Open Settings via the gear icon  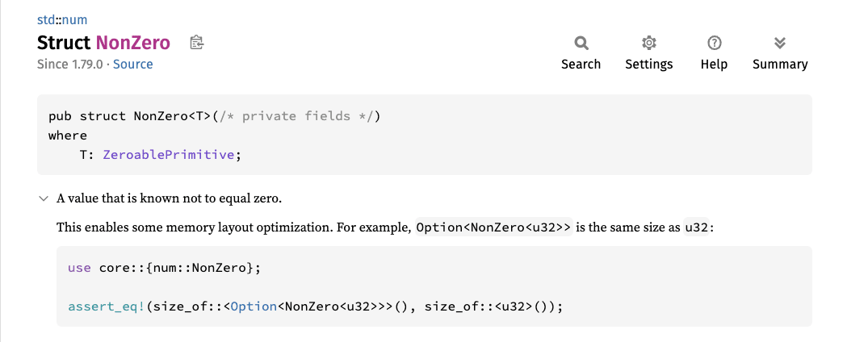click(648, 43)
